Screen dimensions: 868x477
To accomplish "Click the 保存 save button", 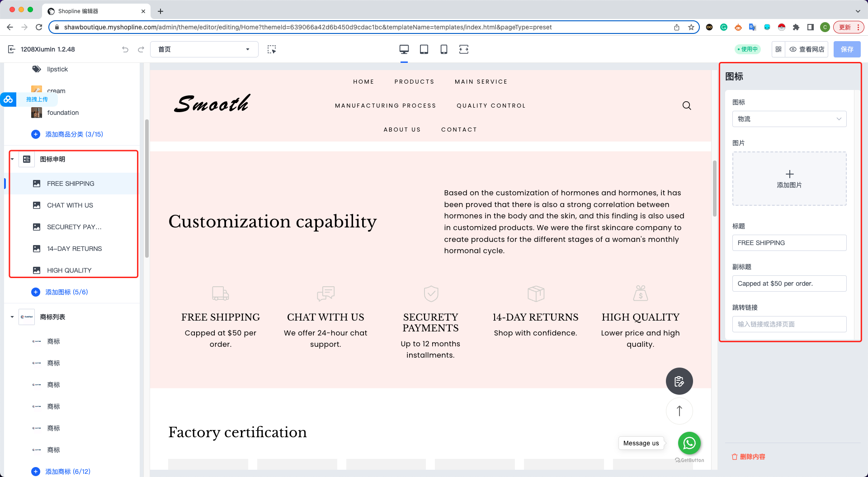I will tap(847, 49).
